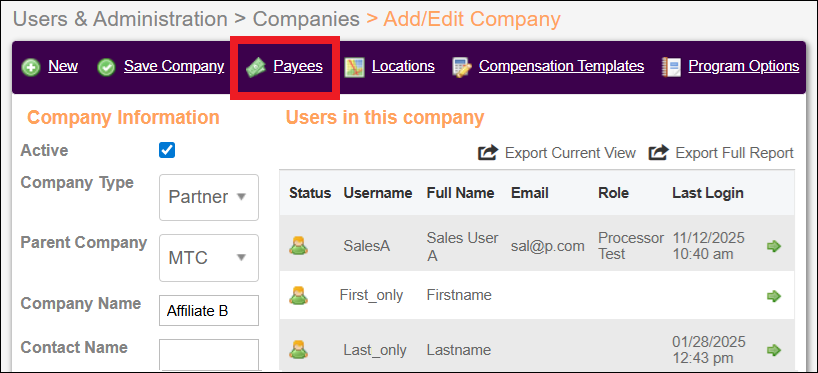Select the Last_only username cell
818x373 pixels.
tap(375, 350)
